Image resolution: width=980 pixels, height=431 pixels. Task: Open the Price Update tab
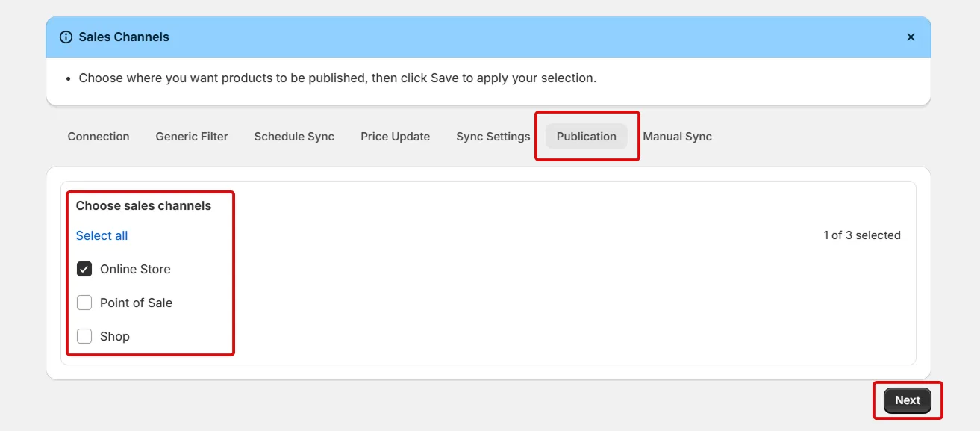[x=396, y=137]
